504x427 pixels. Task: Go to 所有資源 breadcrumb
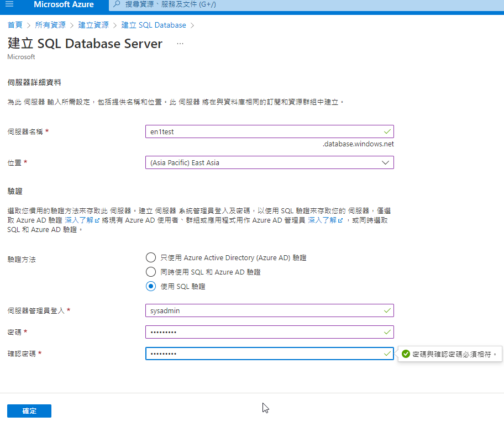tap(50, 25)
